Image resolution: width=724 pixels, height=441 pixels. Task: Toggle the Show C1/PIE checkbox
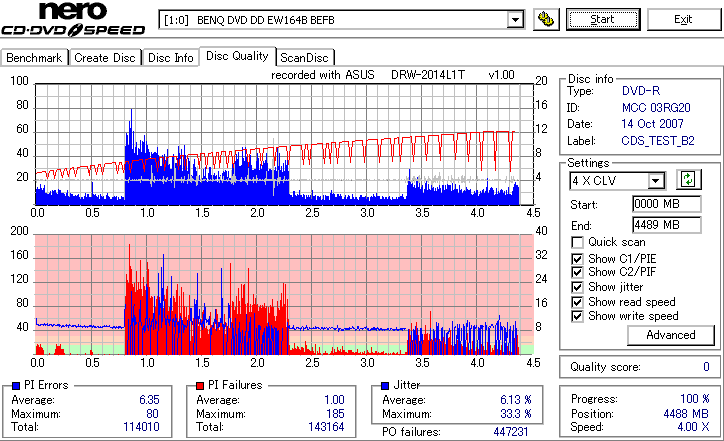tap(577, 259)
